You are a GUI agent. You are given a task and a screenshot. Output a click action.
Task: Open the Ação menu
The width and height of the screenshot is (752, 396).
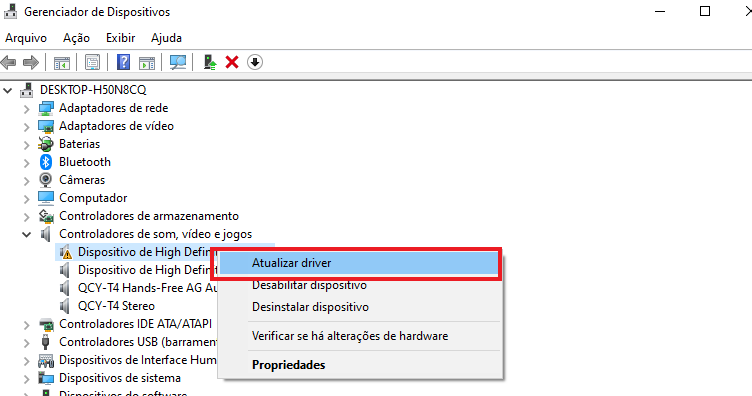pyautogui.click(x=76, y=38)
